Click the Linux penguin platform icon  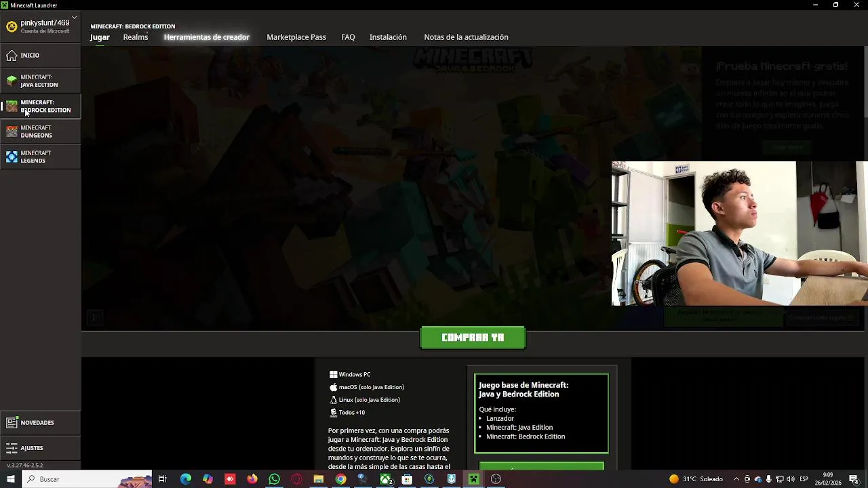pos(333,400)
